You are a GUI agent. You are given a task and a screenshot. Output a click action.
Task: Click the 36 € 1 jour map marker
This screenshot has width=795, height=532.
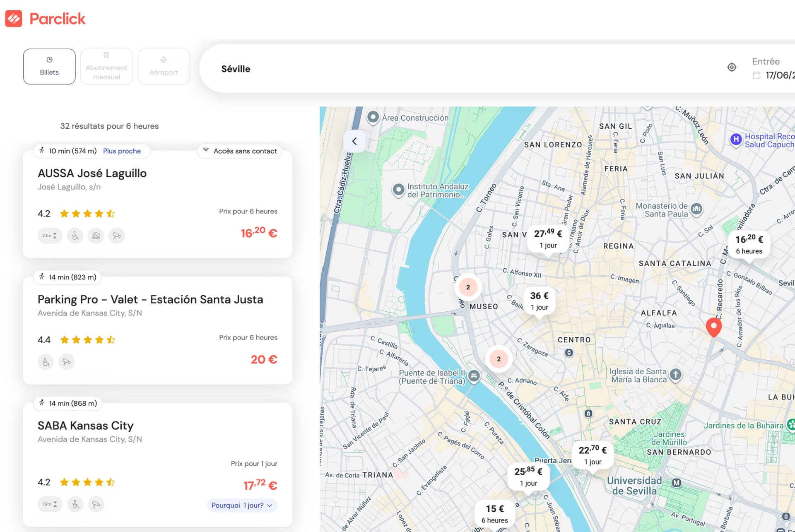539,301
